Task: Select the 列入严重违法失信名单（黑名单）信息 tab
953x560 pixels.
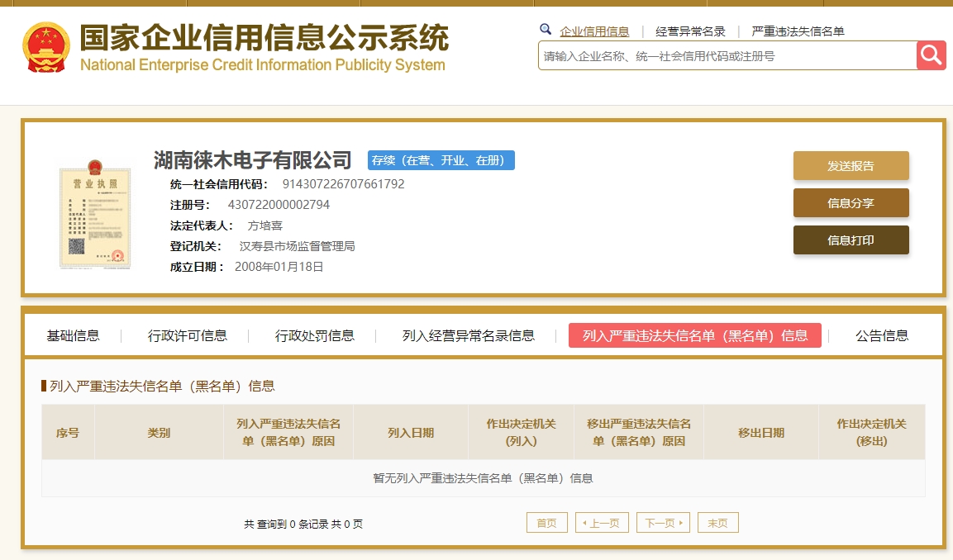Action: click(x=694, y=335)
